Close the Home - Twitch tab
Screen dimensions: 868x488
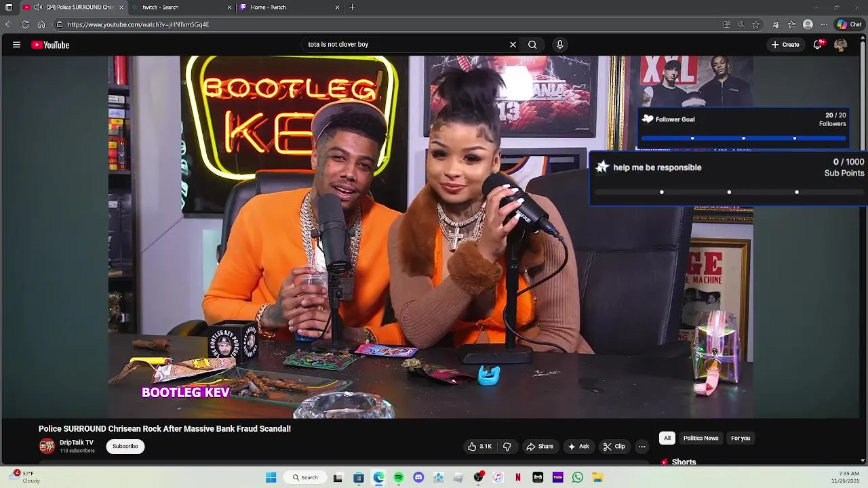click(x=338, y=7)
